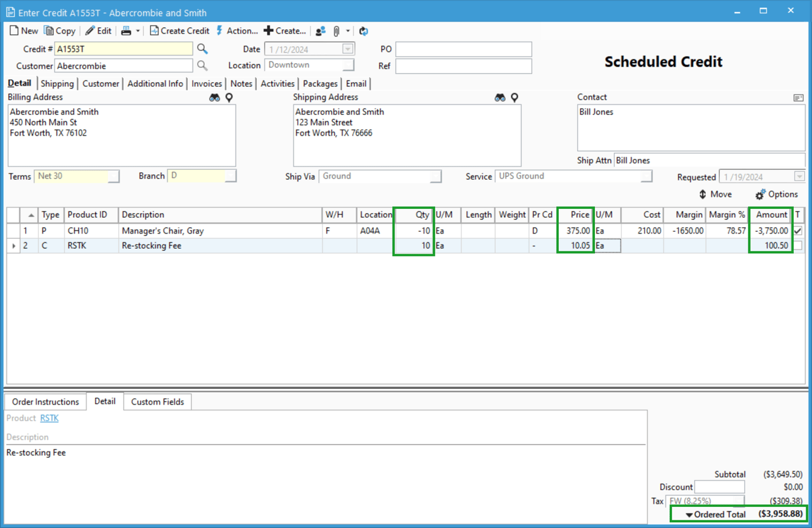
Task: Click the Customer input field
Action: pyautogui.click(x=123, y=65)
